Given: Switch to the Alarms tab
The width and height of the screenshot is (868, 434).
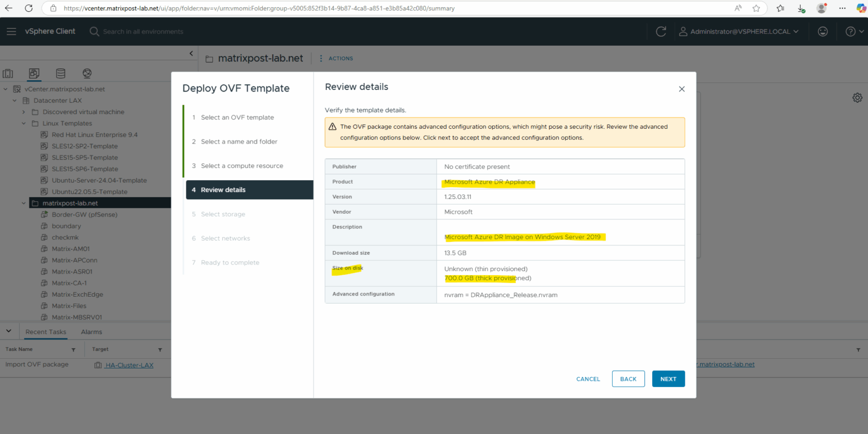Looking at the screenshot, I should click(91, 332).
